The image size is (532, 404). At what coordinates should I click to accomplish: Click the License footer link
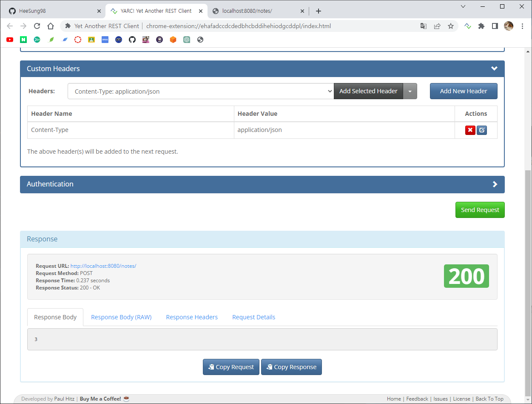[461, 399]
